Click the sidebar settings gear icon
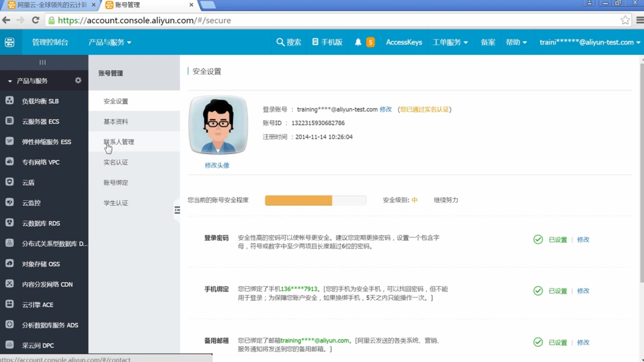Image resolution: width=644 pixels, height=362 pixels. pyautogui.click(x=78, y=80)
